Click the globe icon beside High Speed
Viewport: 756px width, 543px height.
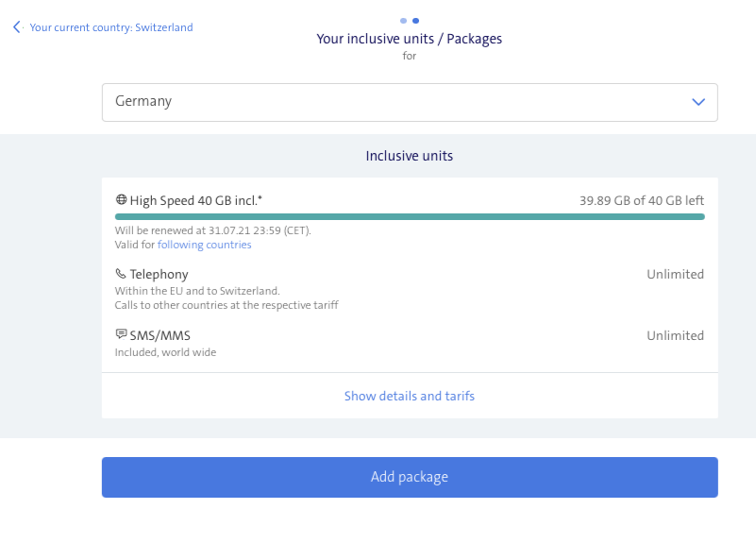coord(121,200)
